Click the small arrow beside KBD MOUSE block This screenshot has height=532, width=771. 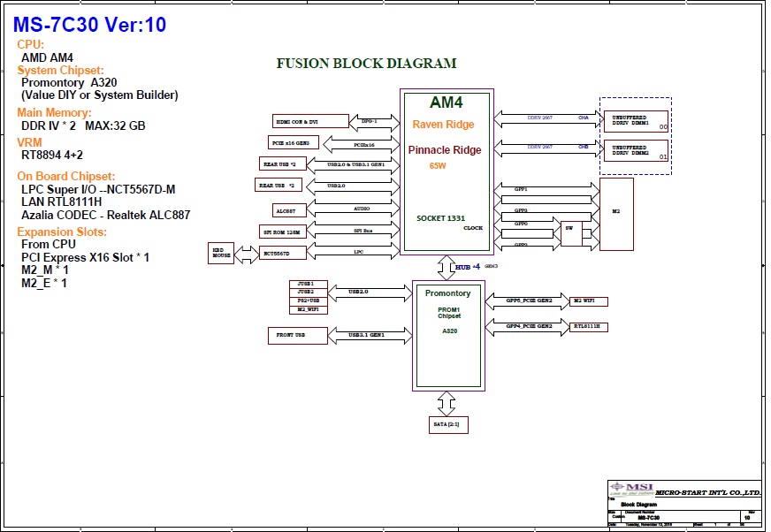248,253
